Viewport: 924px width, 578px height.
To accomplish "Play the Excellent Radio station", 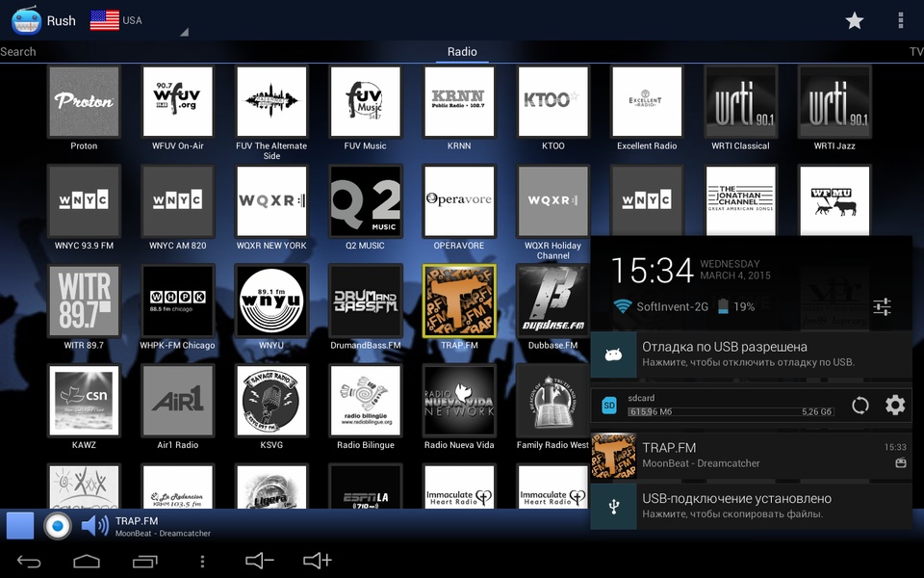I will pyautogui.click(x=647, y=101).
